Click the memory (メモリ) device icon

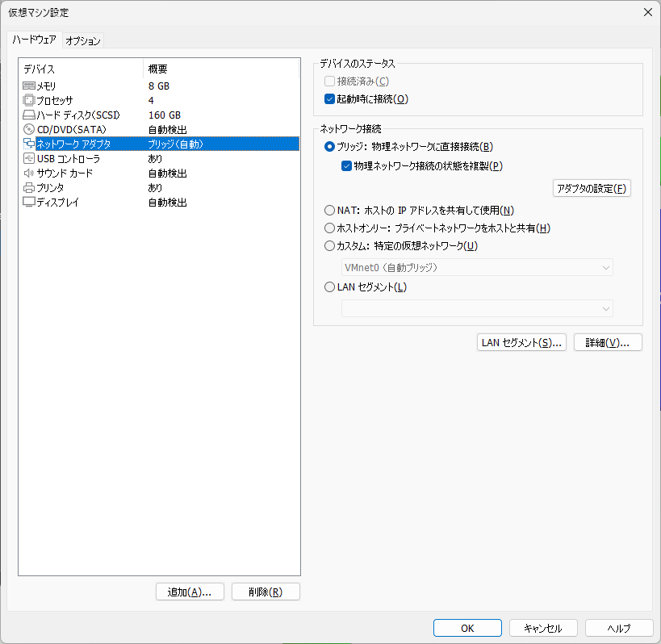pyautogui.click(x=29, y=86)
